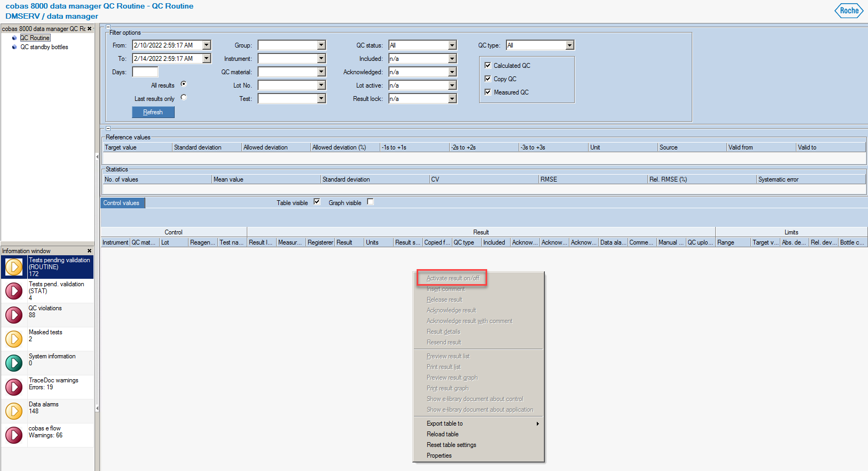Viewport: 868px width, 471px height.
Task: Toggle the Calculated QC checkbox
Action: (488, 65)
